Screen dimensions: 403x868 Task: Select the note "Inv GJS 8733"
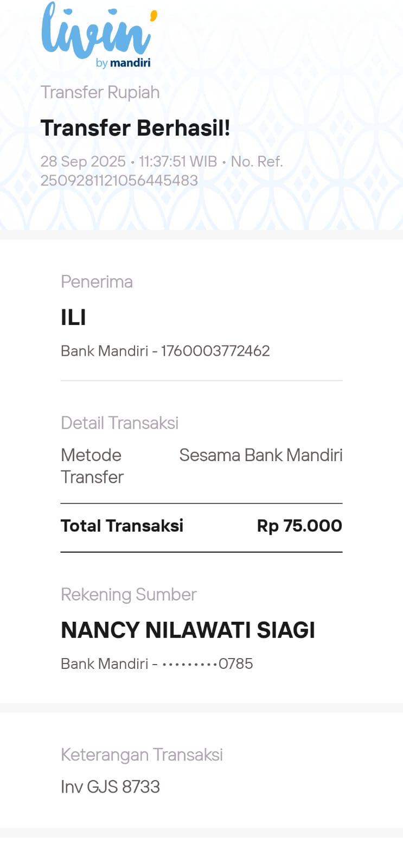110,787
